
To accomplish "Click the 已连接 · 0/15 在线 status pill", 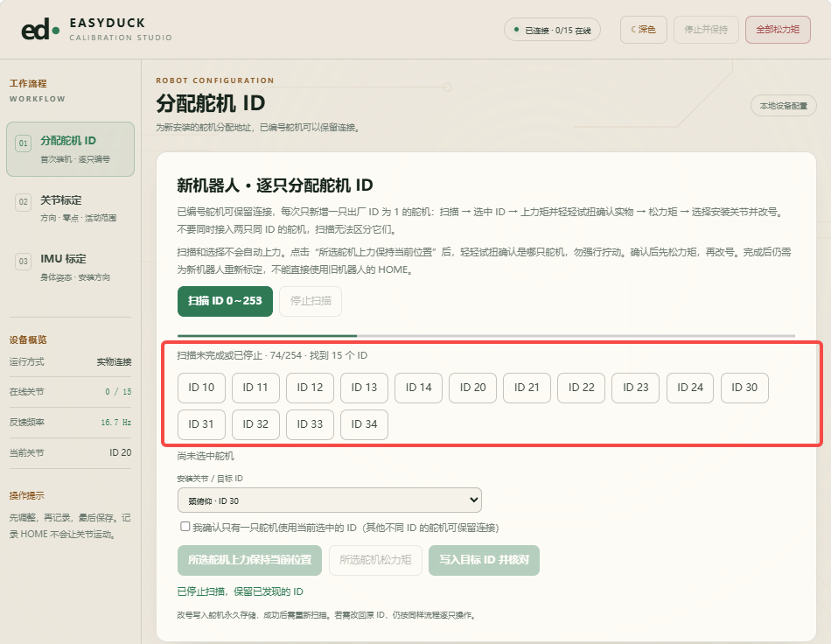I will (x=552, y=30).
